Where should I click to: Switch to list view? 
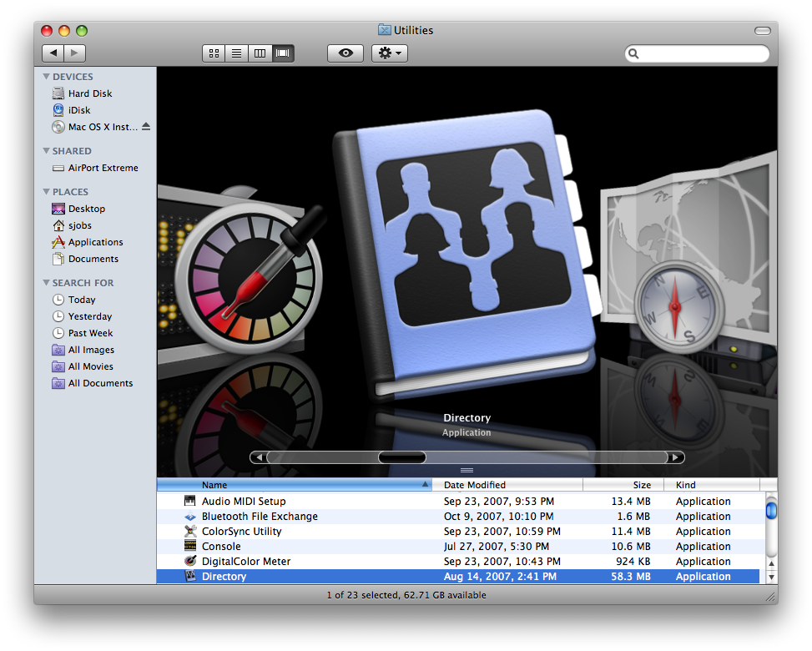click(237, 53)
